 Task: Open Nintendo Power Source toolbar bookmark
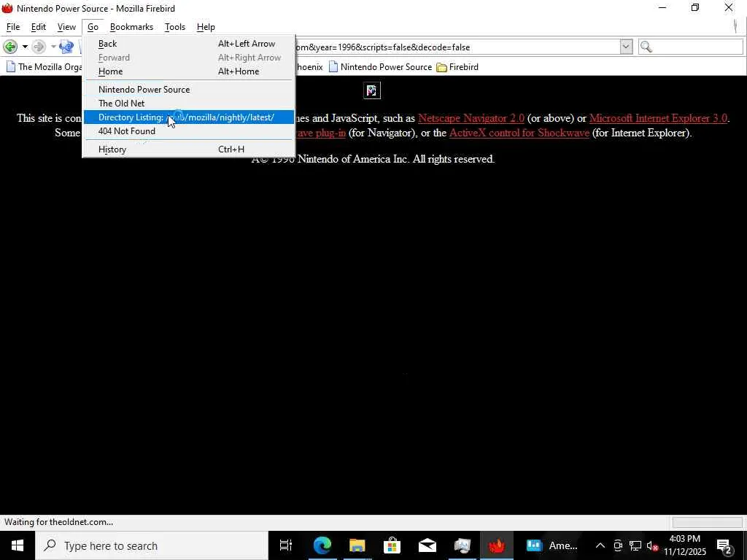click(x=380, y=67)
